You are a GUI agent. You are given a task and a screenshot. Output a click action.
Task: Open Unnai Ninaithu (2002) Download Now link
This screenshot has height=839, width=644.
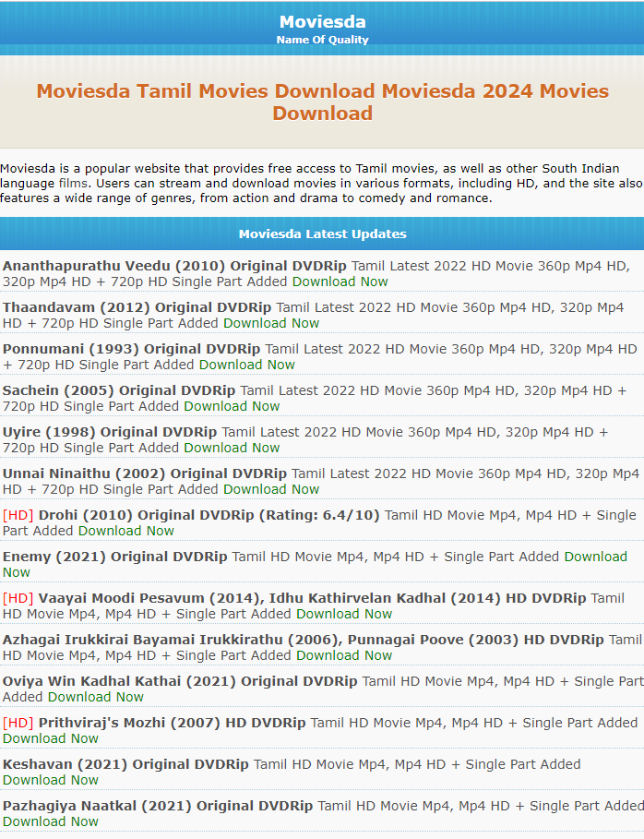pyautogui.click(x=270, y=489)
